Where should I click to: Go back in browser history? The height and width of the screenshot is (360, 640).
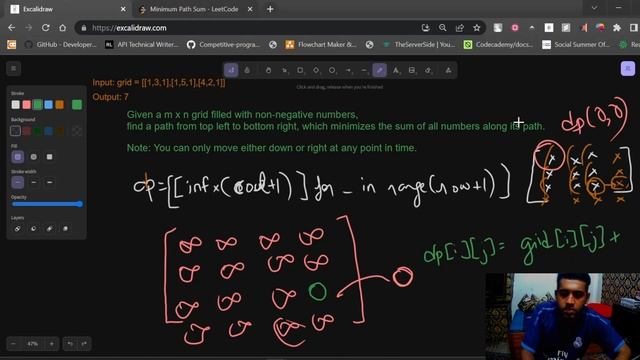pos(11,28)
